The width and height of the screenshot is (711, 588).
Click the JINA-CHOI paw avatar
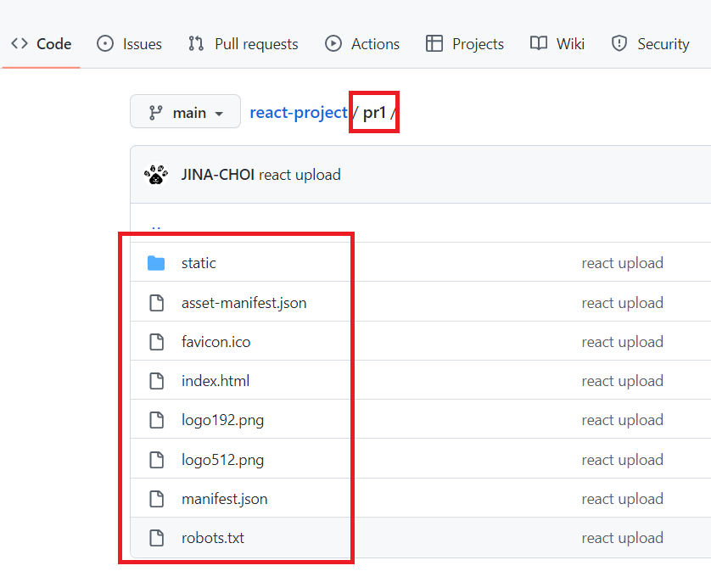click(156, 175)
